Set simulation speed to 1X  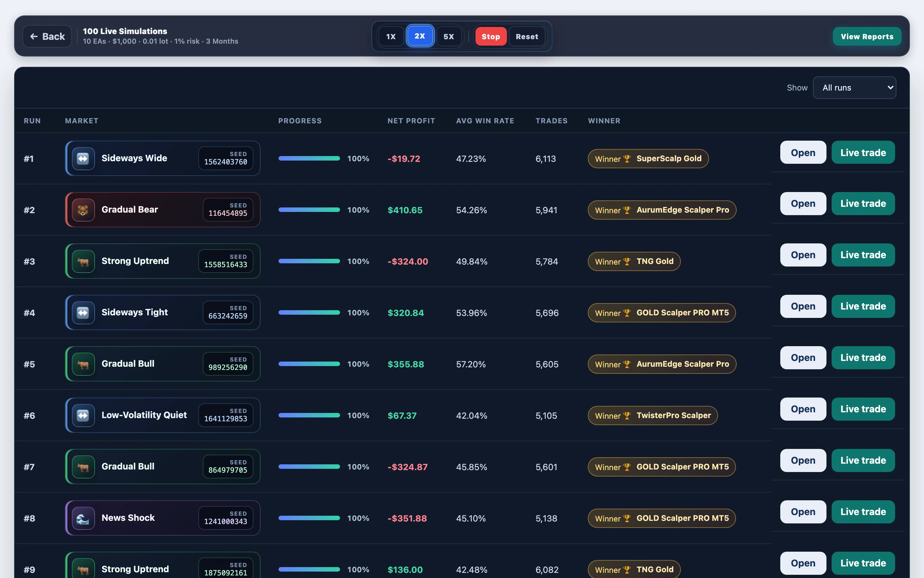pyautogui.click(x=390, y=36)
